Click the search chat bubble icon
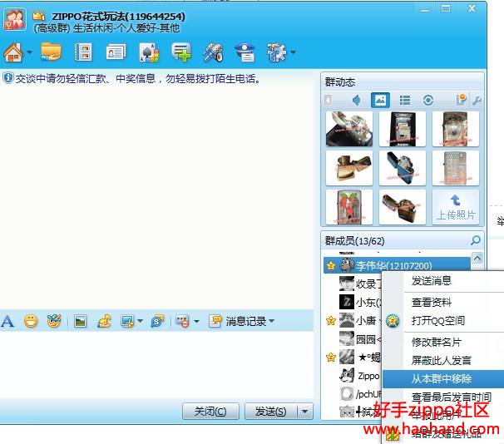The image size is (504, 444). click(157, 321)
